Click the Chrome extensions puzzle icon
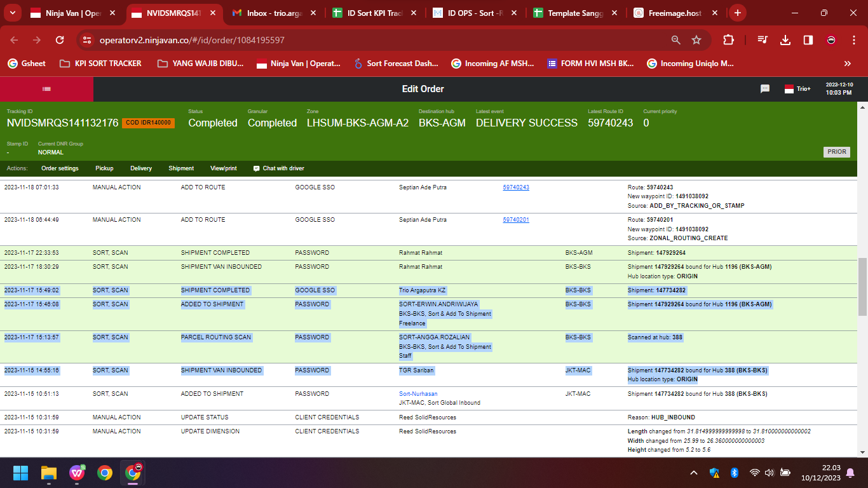The height and width of the screenshot is (488, 868). [x=728, y=40]
